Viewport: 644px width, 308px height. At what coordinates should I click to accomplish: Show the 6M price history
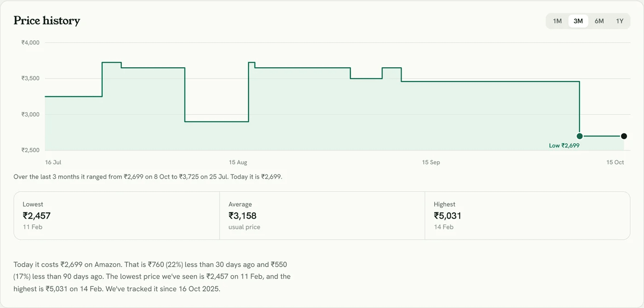point(599,21)
